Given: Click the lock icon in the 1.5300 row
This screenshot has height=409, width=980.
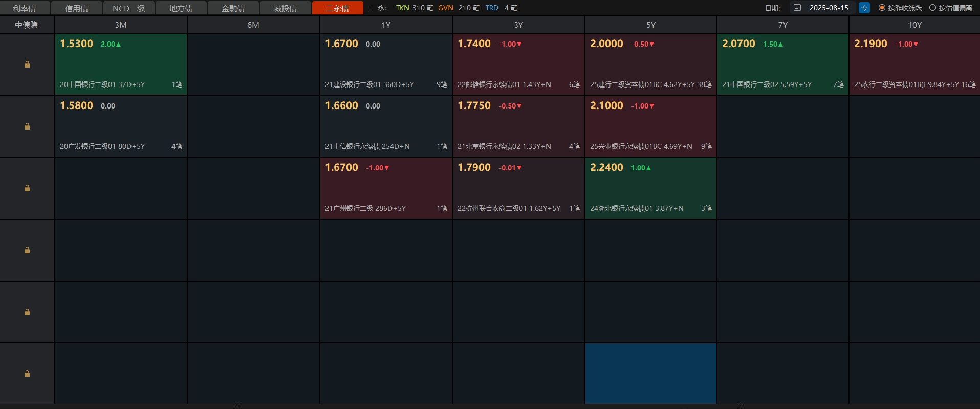Looking at the screenshot, I should [27, 64].
